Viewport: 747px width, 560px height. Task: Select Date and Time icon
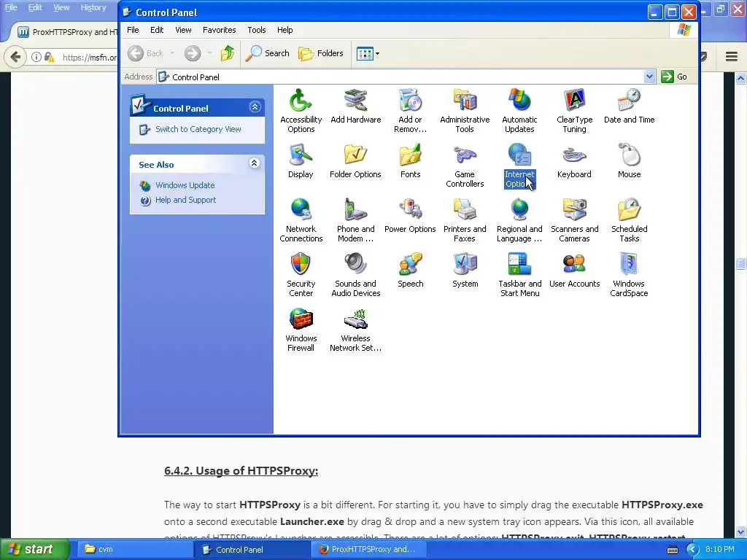tap(629, 106)
